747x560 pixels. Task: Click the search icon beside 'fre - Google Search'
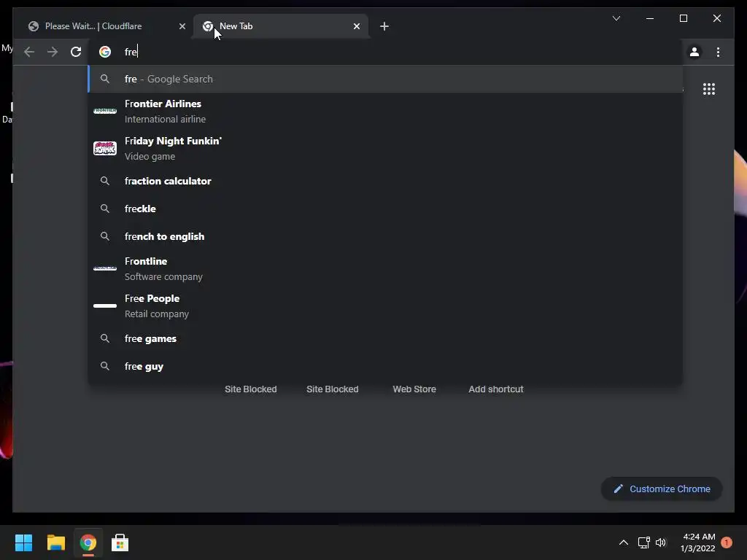[105, 79]
